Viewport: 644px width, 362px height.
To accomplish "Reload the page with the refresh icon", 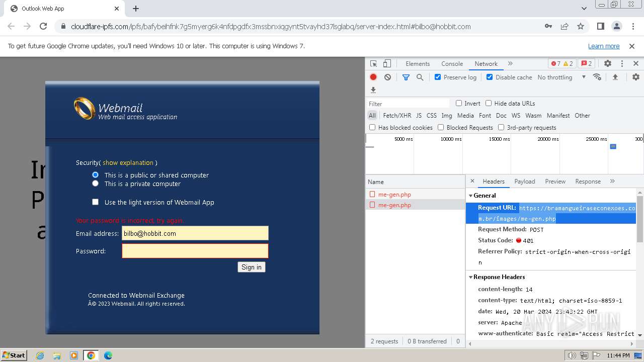I will tap(43, 27).
